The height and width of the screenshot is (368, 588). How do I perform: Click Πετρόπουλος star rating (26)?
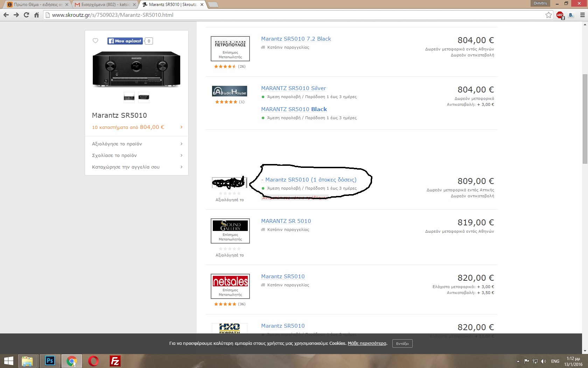point(230,67)
